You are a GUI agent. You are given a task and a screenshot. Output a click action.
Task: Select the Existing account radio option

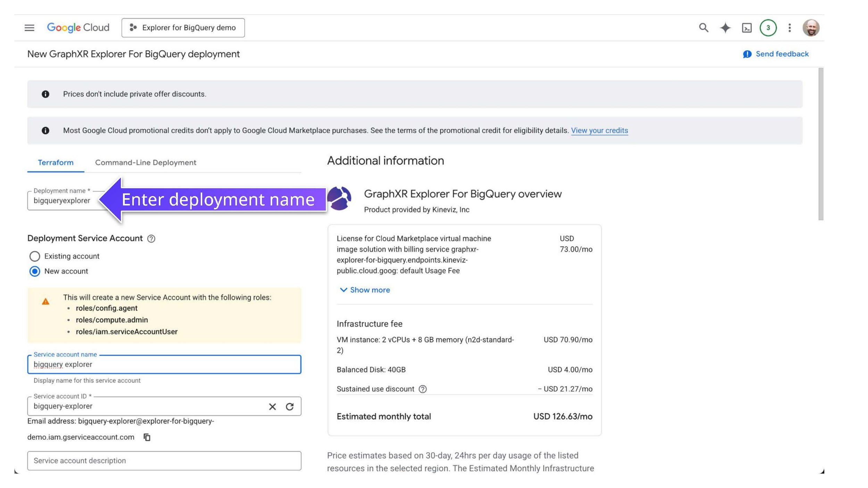pyautogui.click(x=35, y=256)
